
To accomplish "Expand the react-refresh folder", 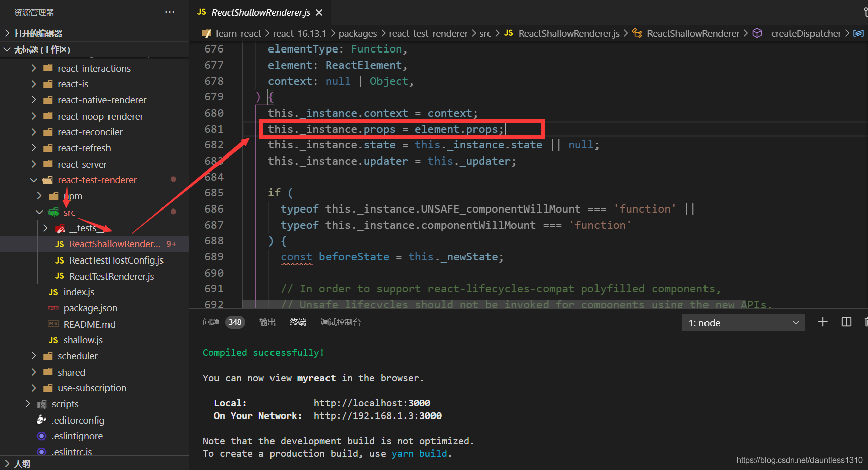I will tap(94, 148).
